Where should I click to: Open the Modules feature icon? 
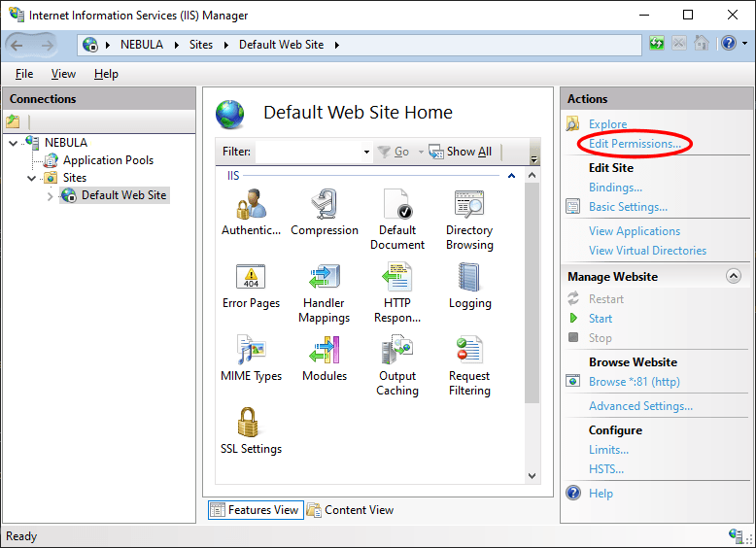325,350
